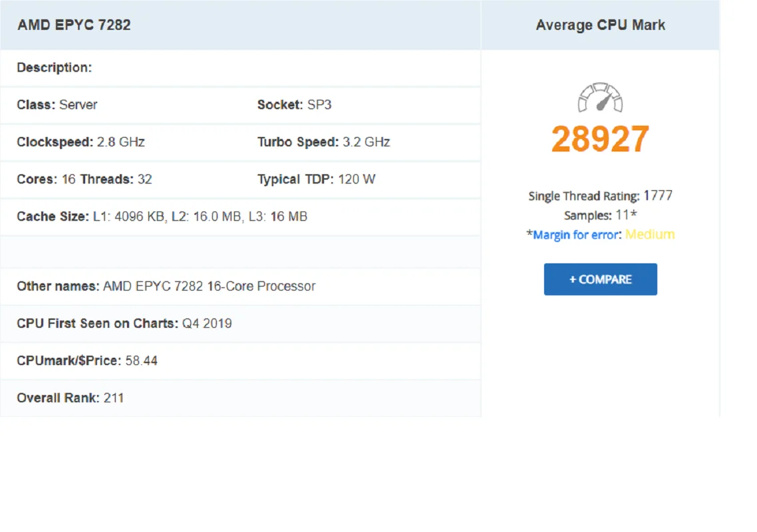
Task: Click the Overall Rank 211 text
Action: point(70,398)
